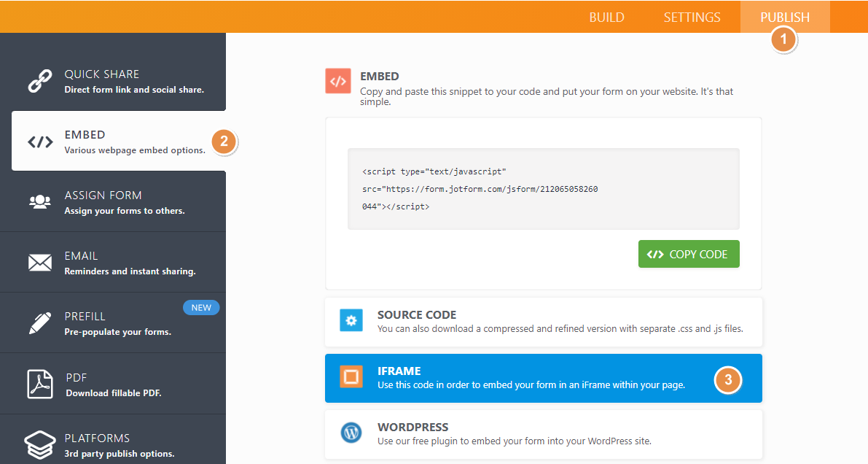Click the red Embed header icon
Screen dimensions: 868x464
coord(337,82)
